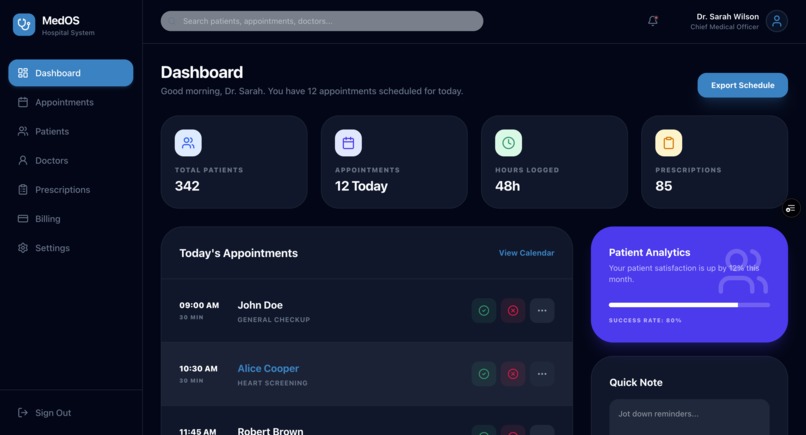Screen dimensions: 806x435
Task: Click the floating list icon at right edge
Action: point(791,208)
